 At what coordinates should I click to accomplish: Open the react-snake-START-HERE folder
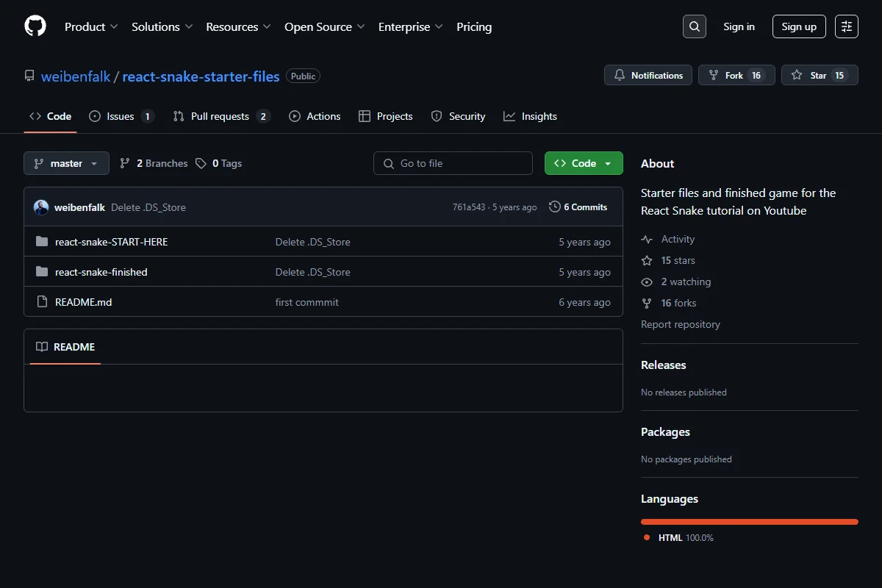click(x=111, y=242)
